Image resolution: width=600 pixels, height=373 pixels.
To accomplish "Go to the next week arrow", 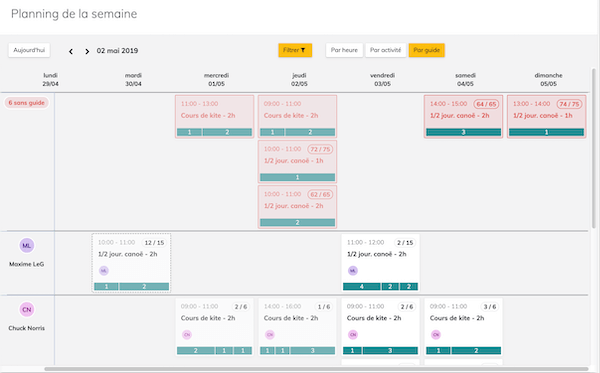I will [x=87, y=51].
